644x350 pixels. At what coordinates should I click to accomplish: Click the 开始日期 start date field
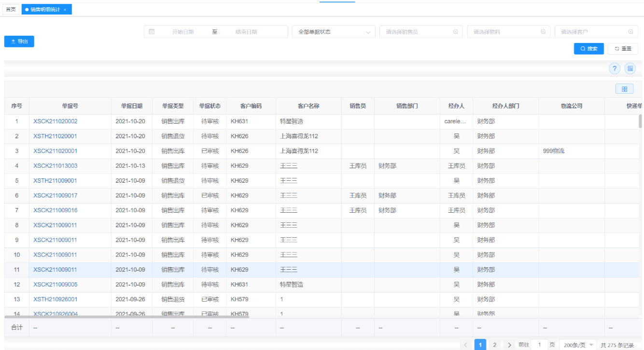tap(183, 32)
